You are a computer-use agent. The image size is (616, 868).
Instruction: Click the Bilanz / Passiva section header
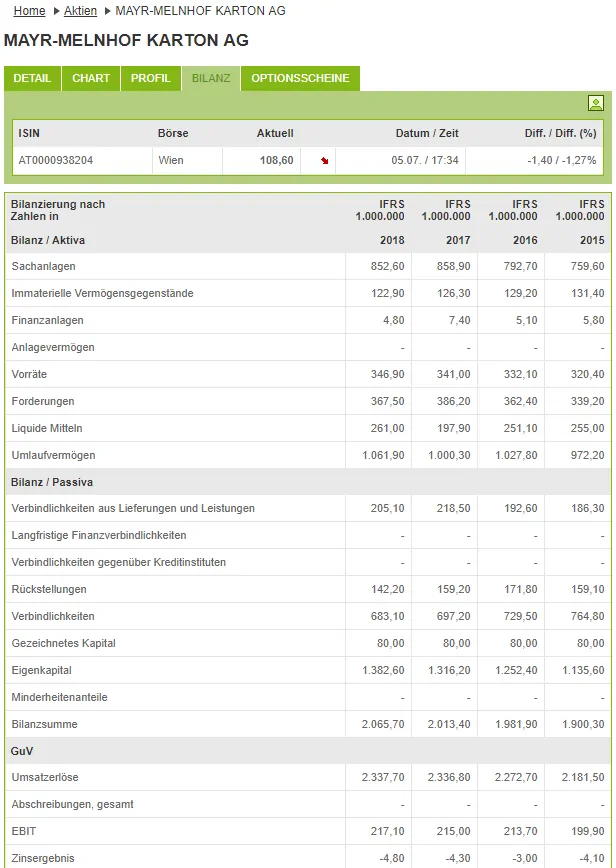click(x=52, y=482)
